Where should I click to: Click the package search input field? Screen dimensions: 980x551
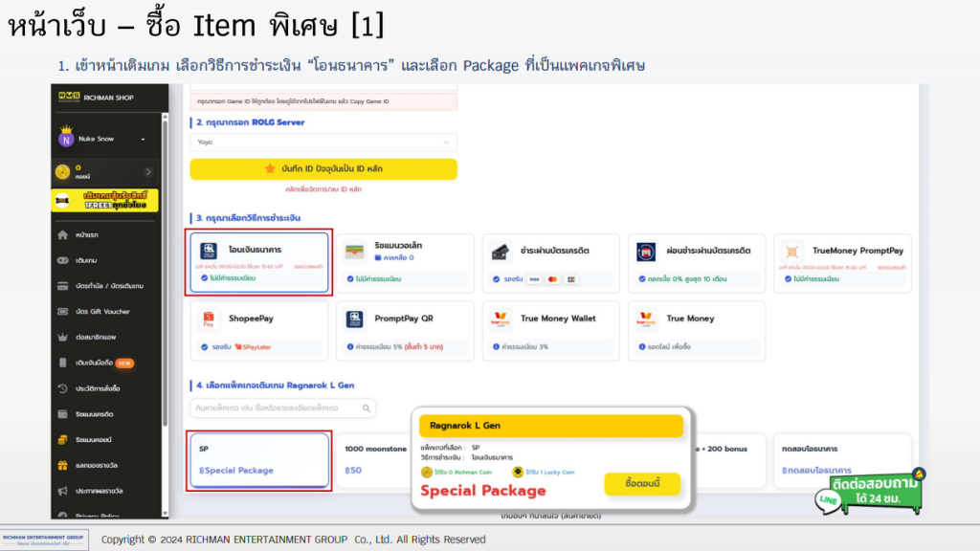[273, 408]
